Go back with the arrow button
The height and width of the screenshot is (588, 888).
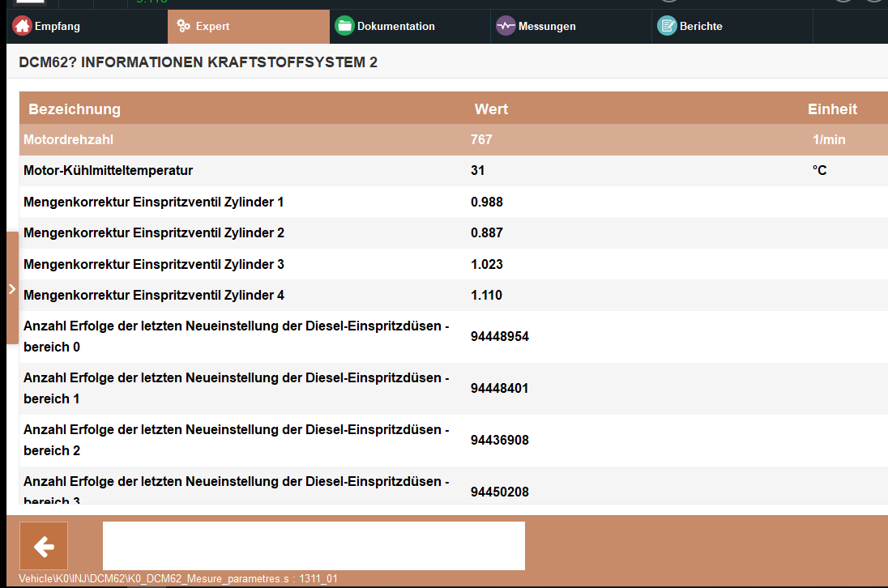coord(44,546)
